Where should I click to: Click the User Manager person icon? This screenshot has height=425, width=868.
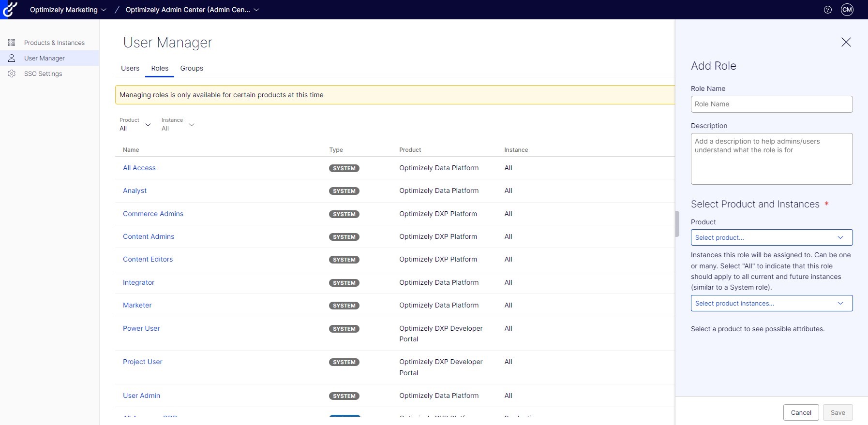tap(12, 58)
